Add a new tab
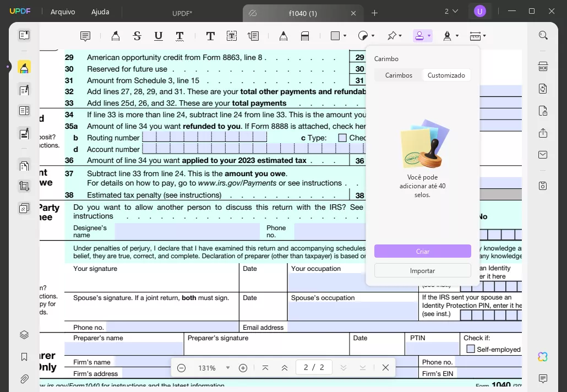 point(375,13)
